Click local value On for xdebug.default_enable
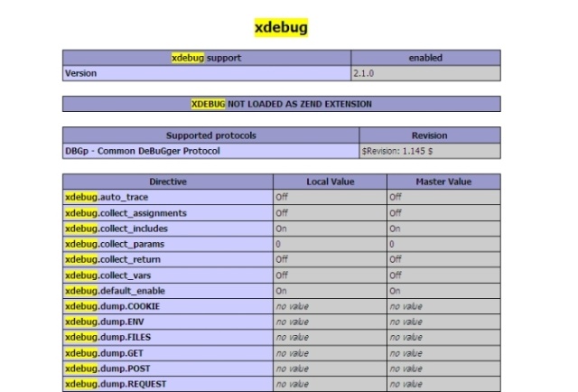The width and height of the screenshot is (578, 392). click(331, 291)
